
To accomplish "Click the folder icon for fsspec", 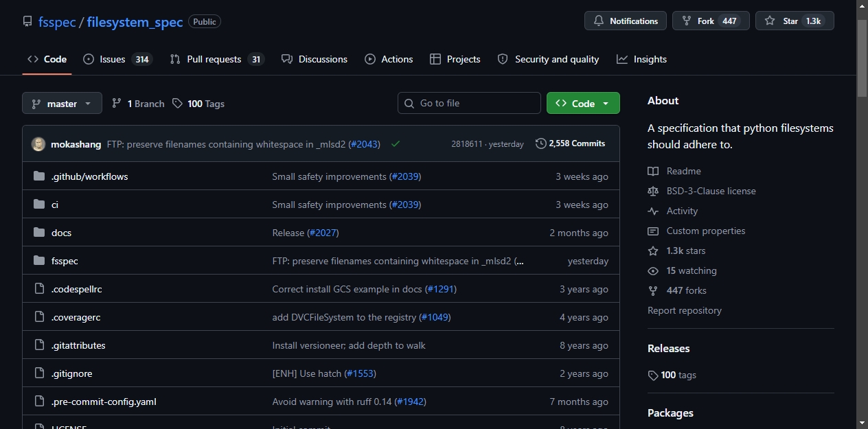I will (x=39, y=261).
